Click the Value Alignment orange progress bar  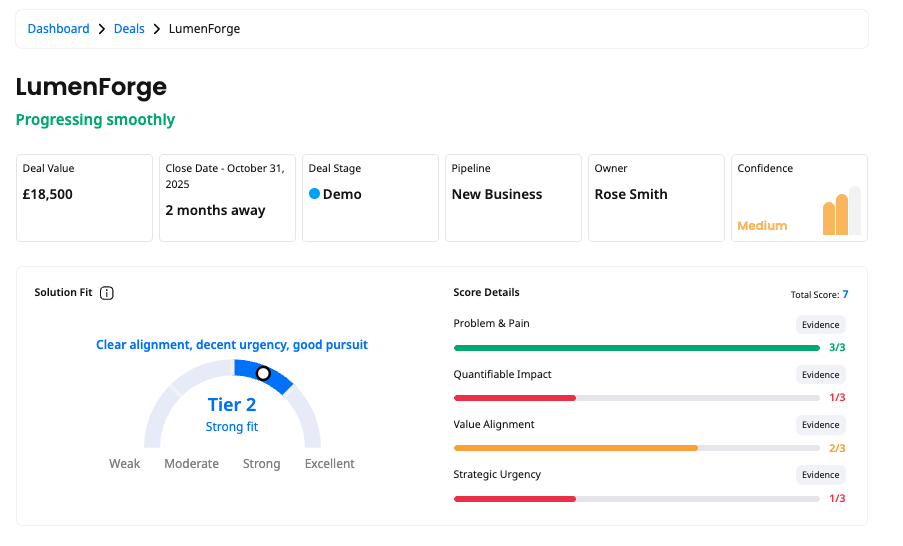[576, 448]
